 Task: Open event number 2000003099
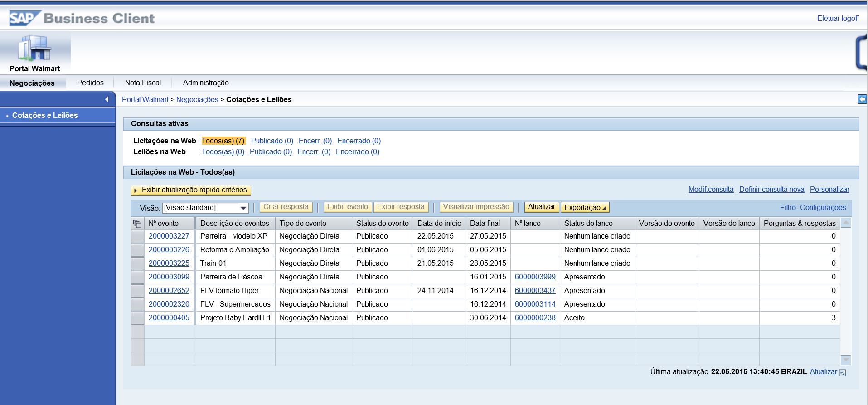pyautogui.click(x=169, y=277)
